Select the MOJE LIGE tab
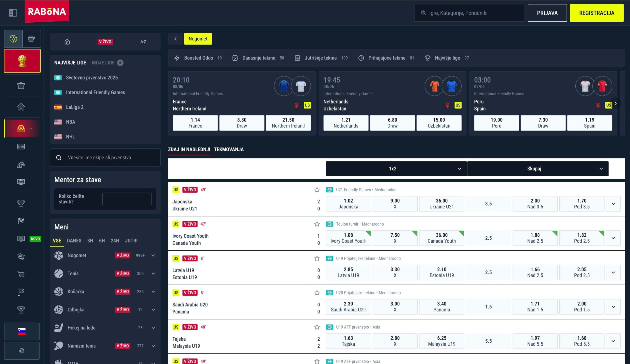630x364 pixels. pos(103,63)
